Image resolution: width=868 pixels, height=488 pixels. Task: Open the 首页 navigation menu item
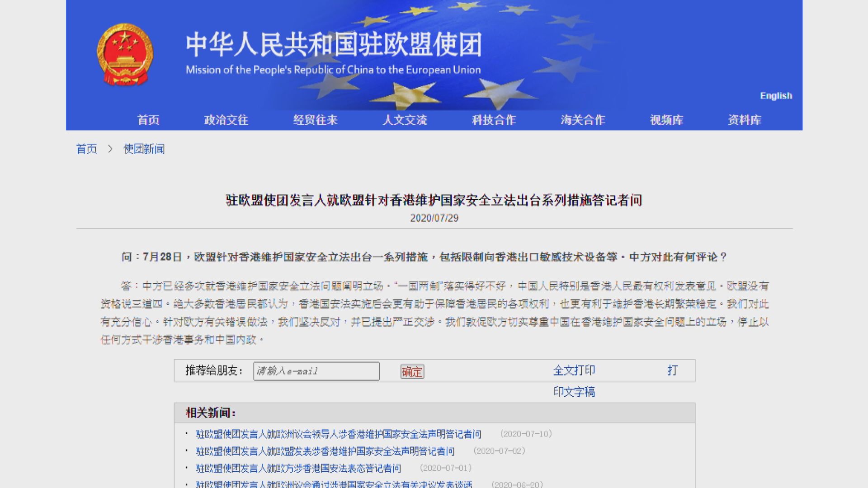pos(147,120)
